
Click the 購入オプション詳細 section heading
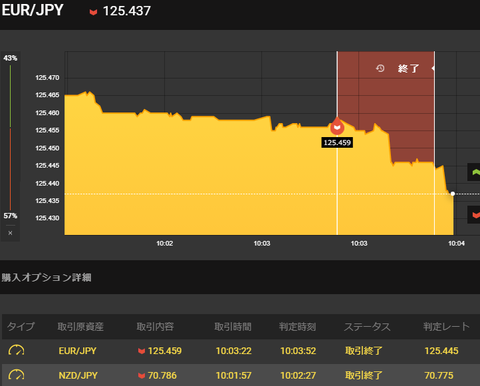click(x=47, y=277)
